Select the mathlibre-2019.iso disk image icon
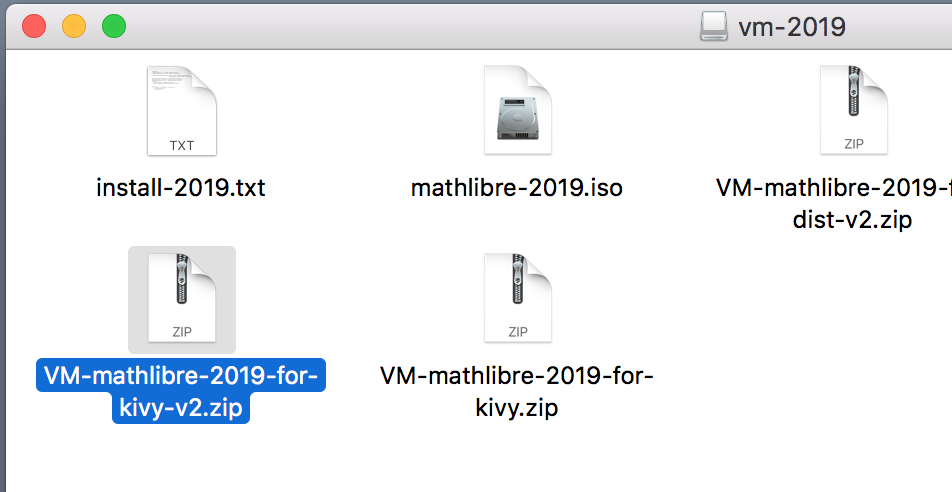This screenshot has width=952, height=492. [517, 110]
